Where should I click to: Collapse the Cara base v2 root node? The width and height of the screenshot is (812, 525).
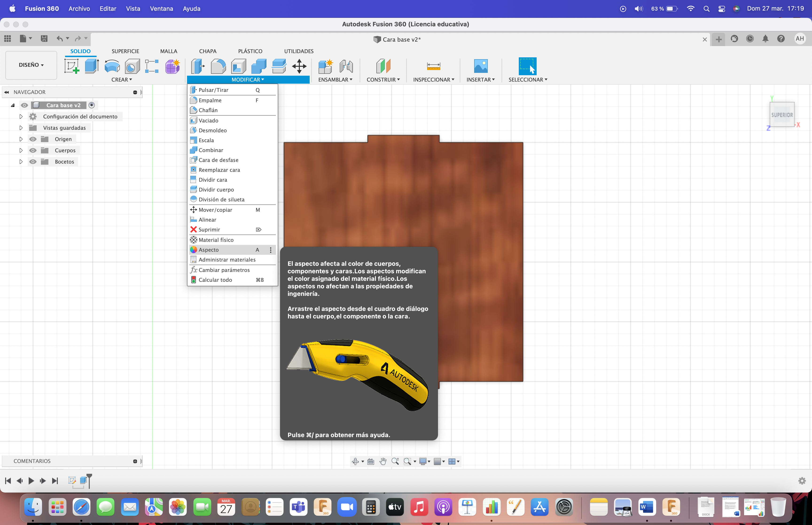tap(13, 105)
